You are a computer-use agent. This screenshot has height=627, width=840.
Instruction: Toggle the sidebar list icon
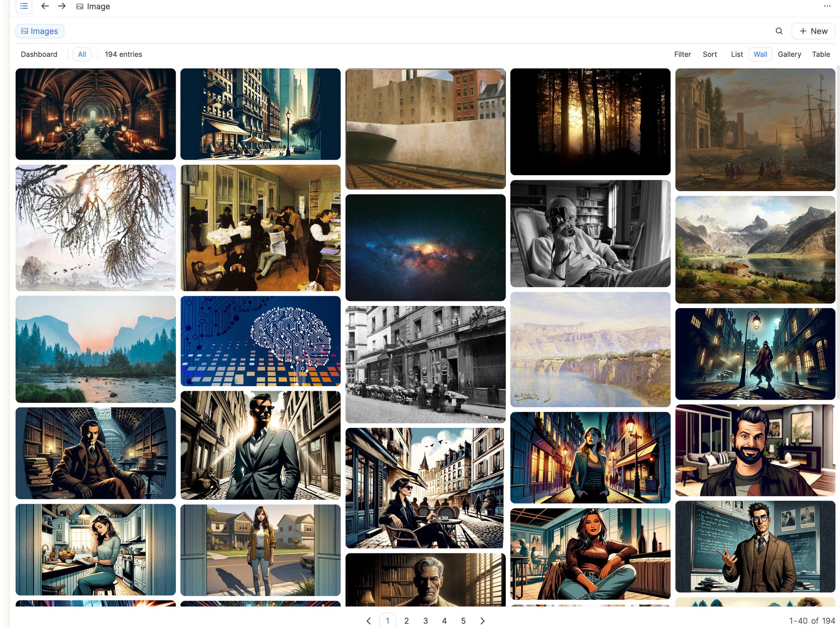click(x=24, y=6)
